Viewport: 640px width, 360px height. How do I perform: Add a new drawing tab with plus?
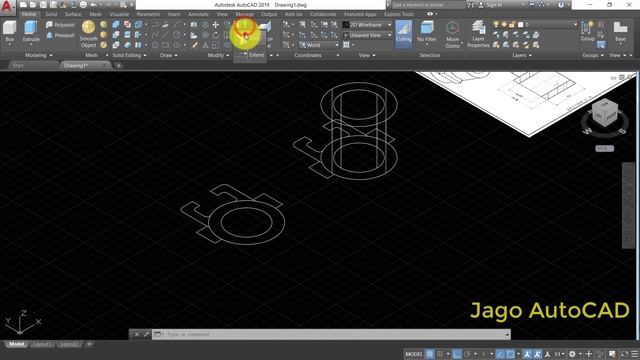tap(119, 66)
